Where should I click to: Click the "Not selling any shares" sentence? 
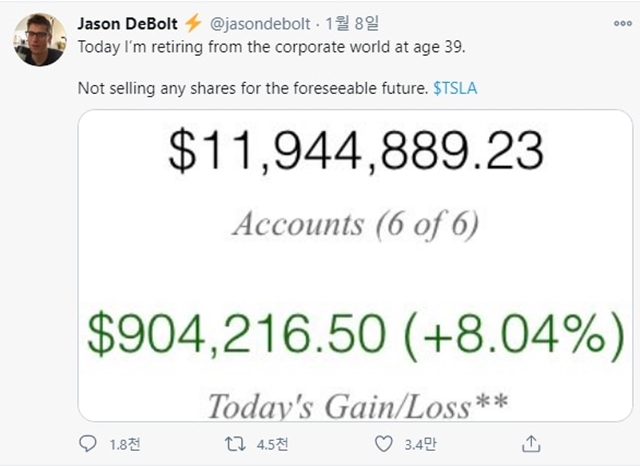253,90
